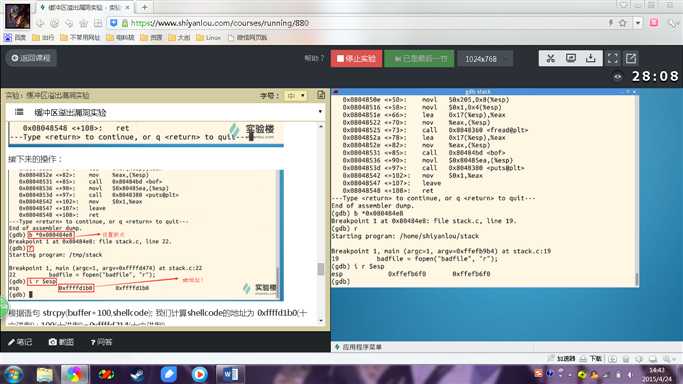Viewport: 683px width, 384px height.
Task: Open the 大街 bookmarks folder
Action: tap(179, 37)
